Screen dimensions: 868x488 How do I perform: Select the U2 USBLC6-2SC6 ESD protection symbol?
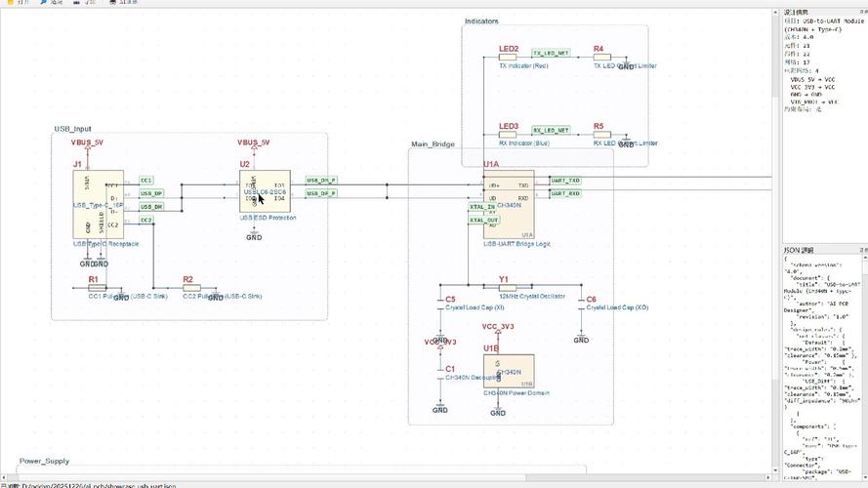click(265, 191)
